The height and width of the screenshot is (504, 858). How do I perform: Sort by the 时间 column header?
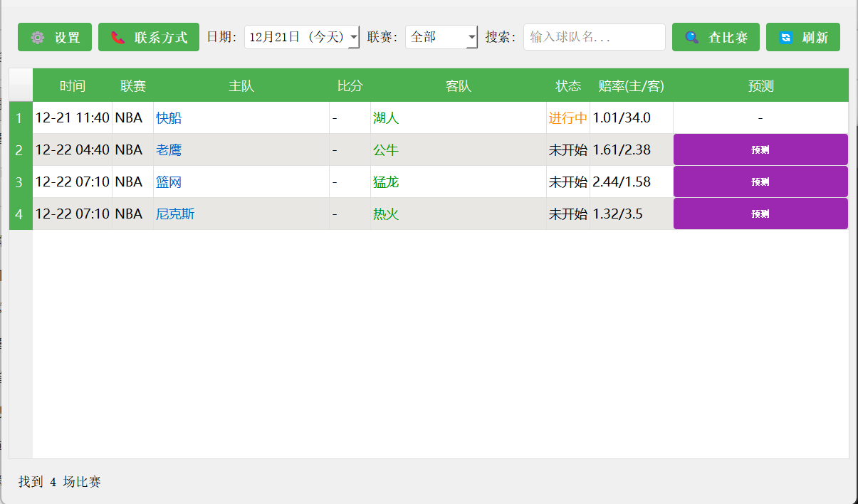tap(72, 86)
